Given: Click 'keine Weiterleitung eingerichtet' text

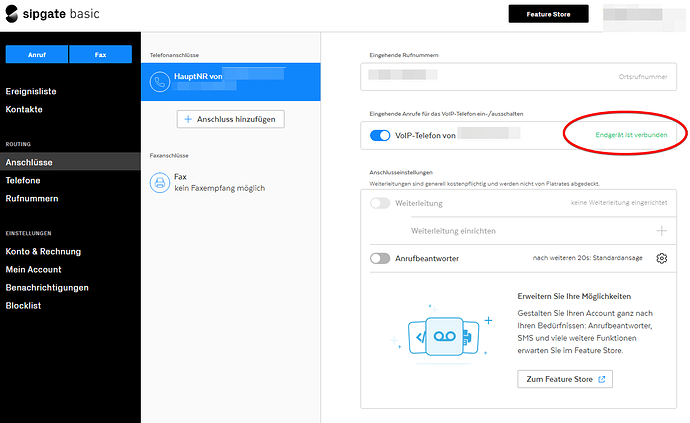Looking at the screenshot, I should point(619,202).
